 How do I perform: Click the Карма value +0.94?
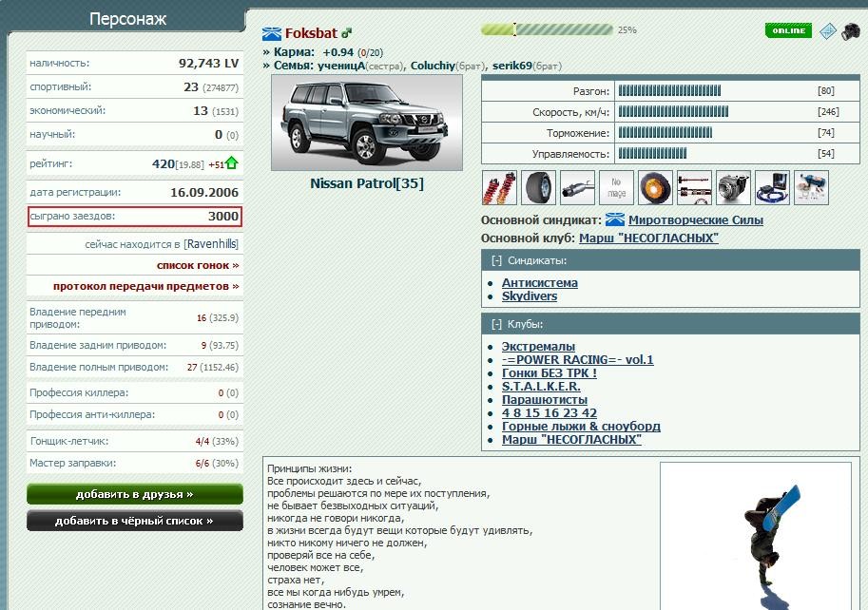338,52
